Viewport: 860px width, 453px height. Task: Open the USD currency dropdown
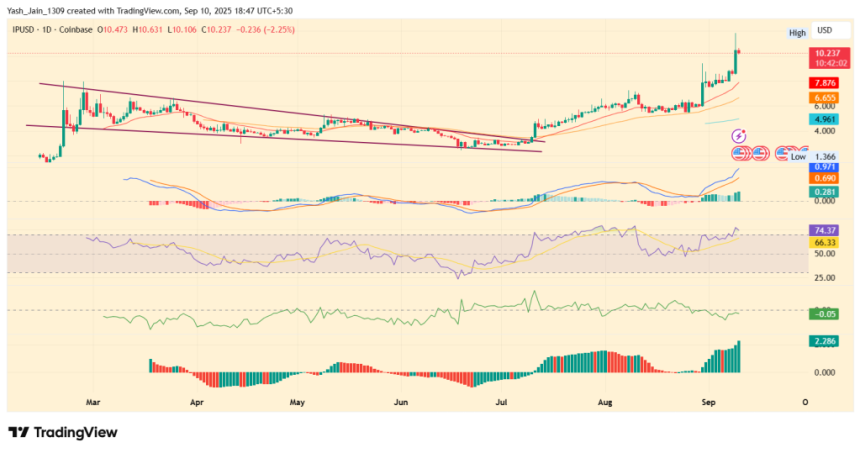point(825,31)
